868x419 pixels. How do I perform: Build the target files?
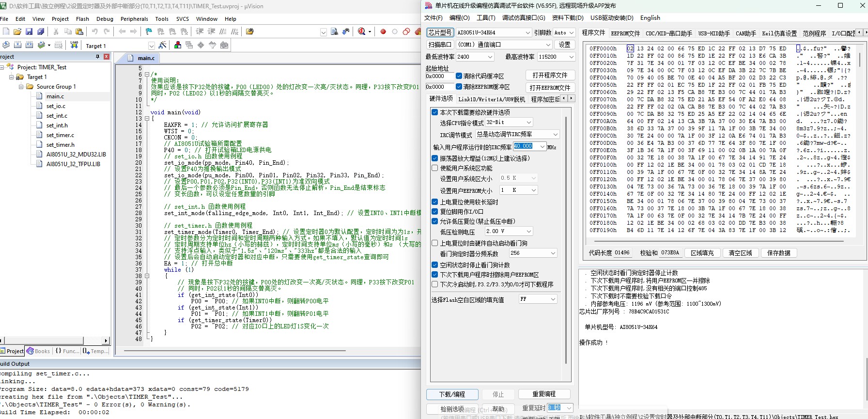pyautogui.click(x=17, y=45)
